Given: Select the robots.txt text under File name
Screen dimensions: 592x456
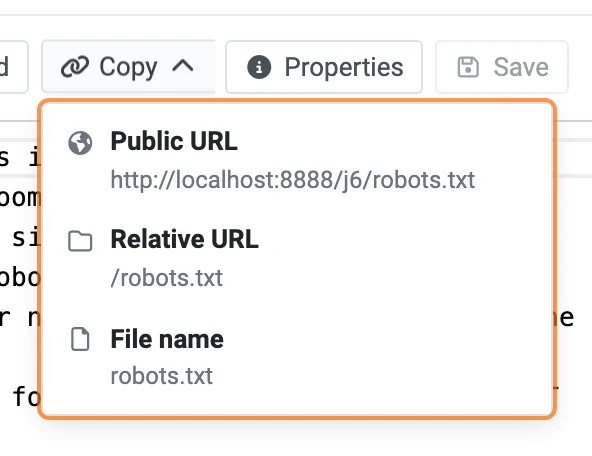Looking at the screenshot, I should 162,376.
